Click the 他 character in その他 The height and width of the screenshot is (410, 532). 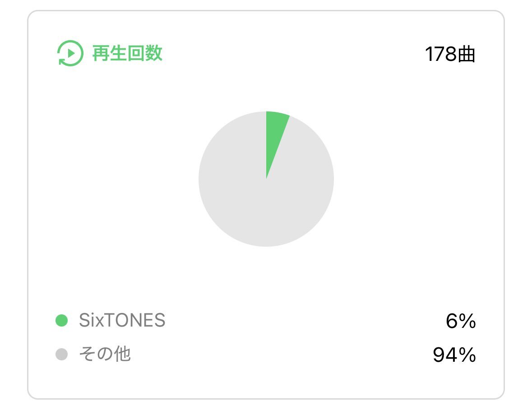(122, 354)
